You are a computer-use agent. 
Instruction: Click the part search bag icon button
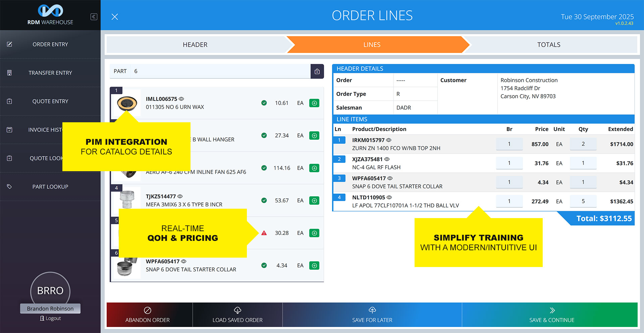click(x=317, y=71)
